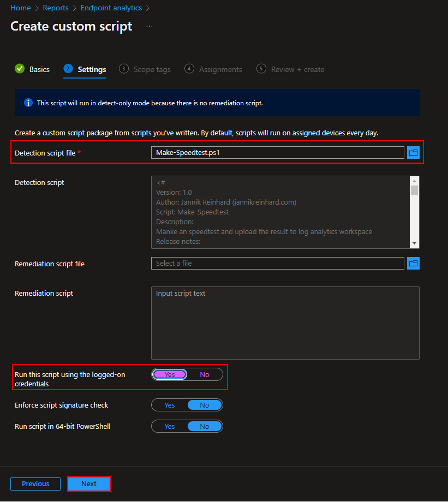The height and width of the screenshot is (502, 448).
Task: Go back with the Previous button
Action: (x=35, y=484)
